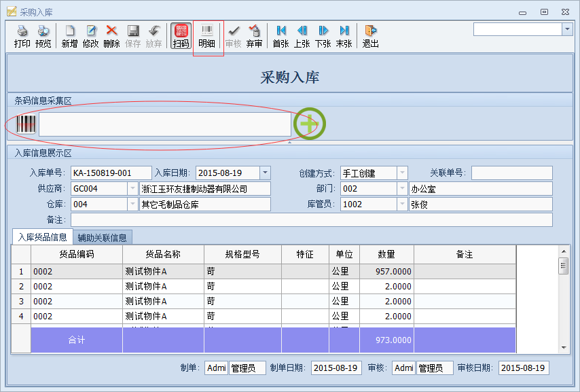Click the 货品名称 column header

pyautogui.click(x=163, y=254)
